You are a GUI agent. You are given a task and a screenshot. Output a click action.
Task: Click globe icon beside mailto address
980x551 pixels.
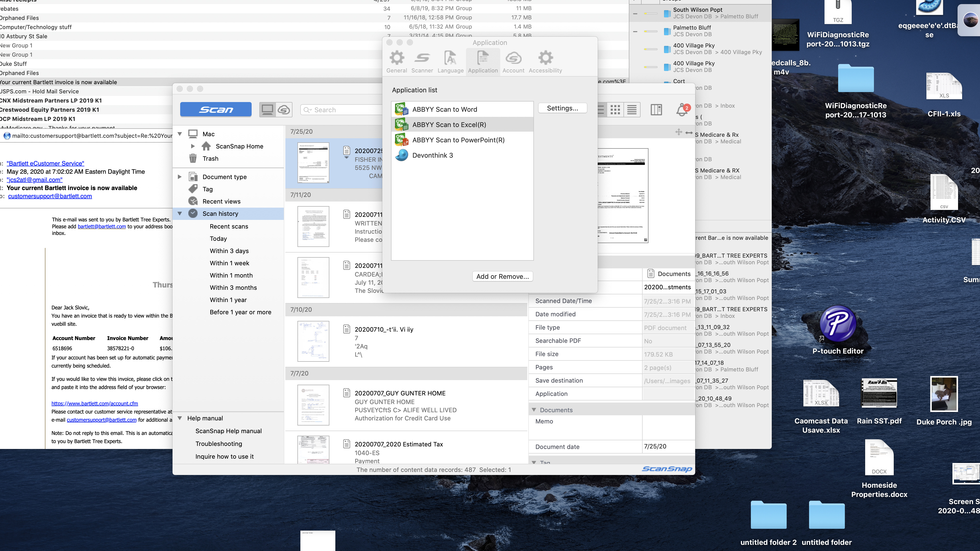[7, 136]
